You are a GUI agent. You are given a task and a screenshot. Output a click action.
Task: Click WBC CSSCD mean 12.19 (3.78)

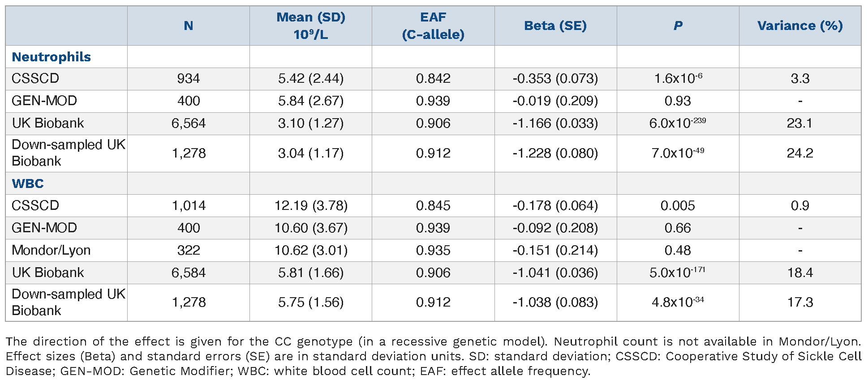(x=311, y=206)
